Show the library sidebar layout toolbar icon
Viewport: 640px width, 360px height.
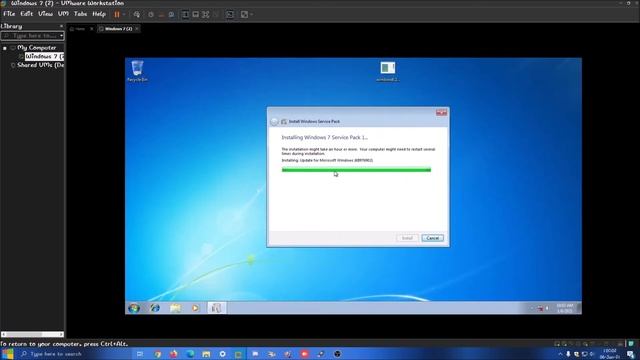[185, 14]
